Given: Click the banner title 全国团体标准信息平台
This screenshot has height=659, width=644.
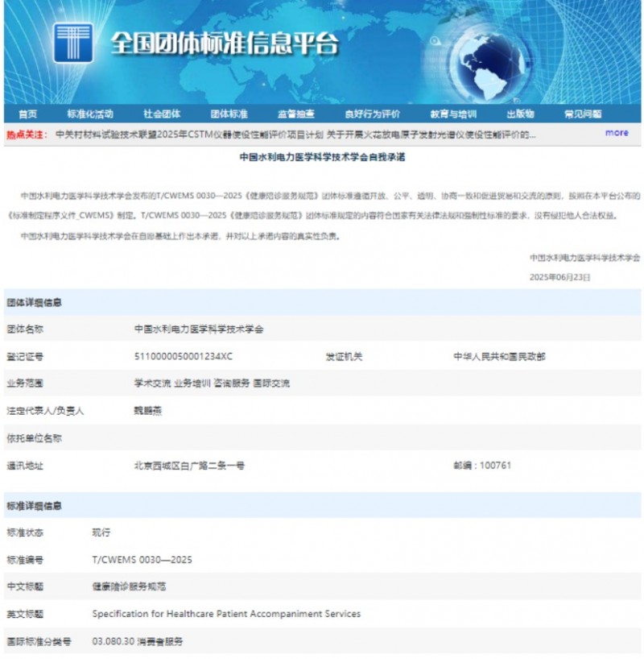Looking at the screenshot, I should pyautogui.click(x=225, y=43).
